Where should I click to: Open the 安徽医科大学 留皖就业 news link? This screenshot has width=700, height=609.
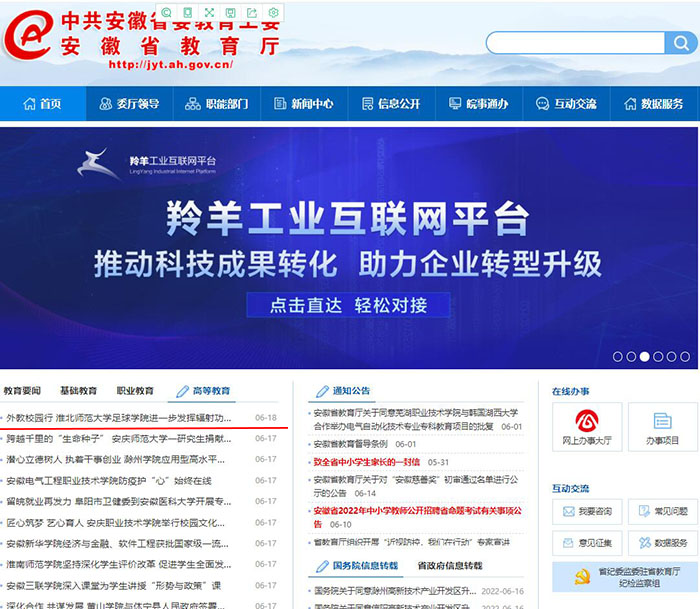119,501
